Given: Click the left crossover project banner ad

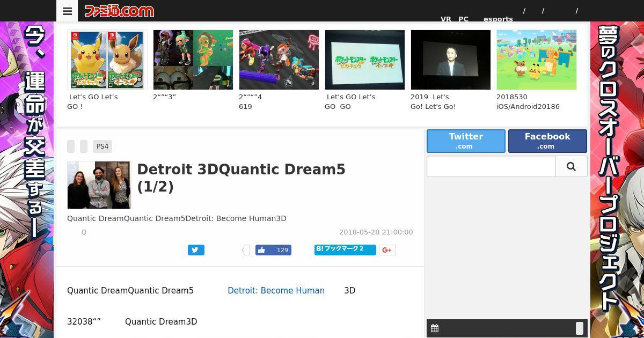Looking at the screenshot, I should click(x=27, y=180).
